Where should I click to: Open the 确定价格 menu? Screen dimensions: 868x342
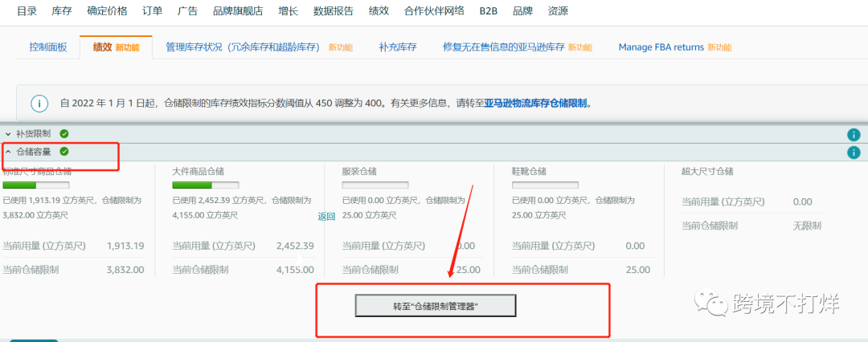click(107, 11)
